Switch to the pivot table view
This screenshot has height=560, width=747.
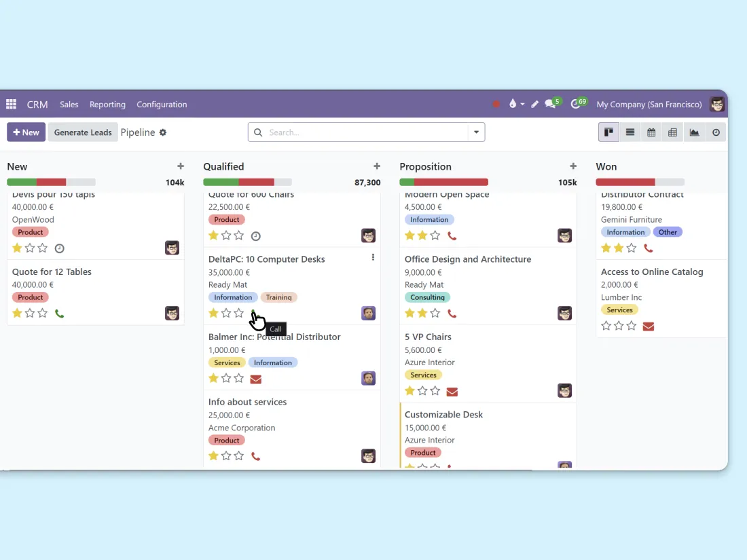click(x=672, y=132)
